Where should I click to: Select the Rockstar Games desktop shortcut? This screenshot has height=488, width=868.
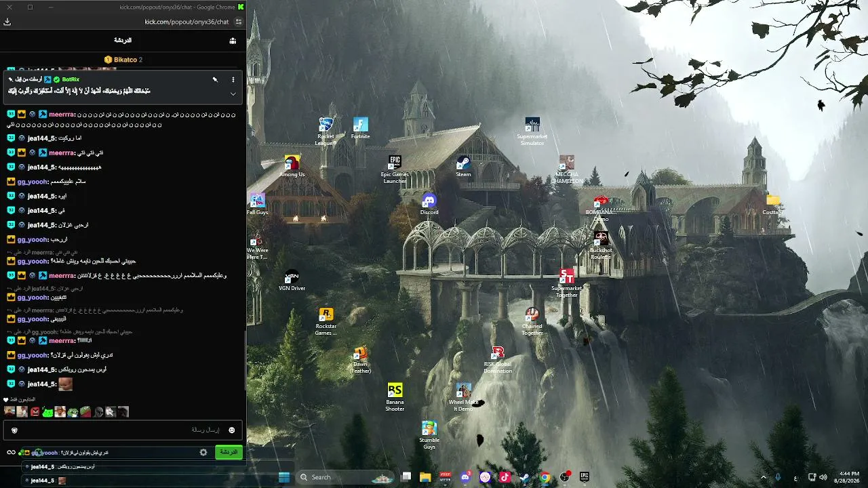point(326,321)
